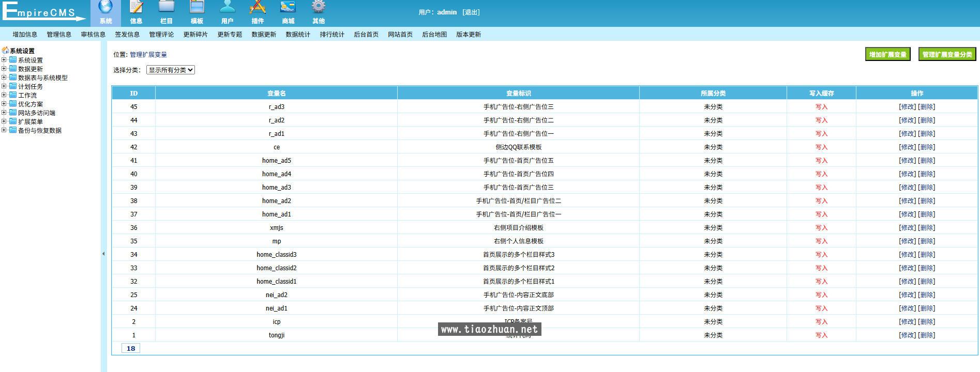Expand the 扩展菜单 folder in sidebar
Image resolution: width=980 pixels, height=372 pixels.
[4, 121]
